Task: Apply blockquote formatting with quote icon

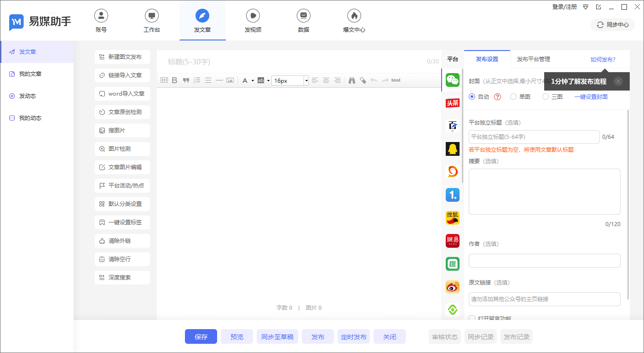Action: point(186,80)
